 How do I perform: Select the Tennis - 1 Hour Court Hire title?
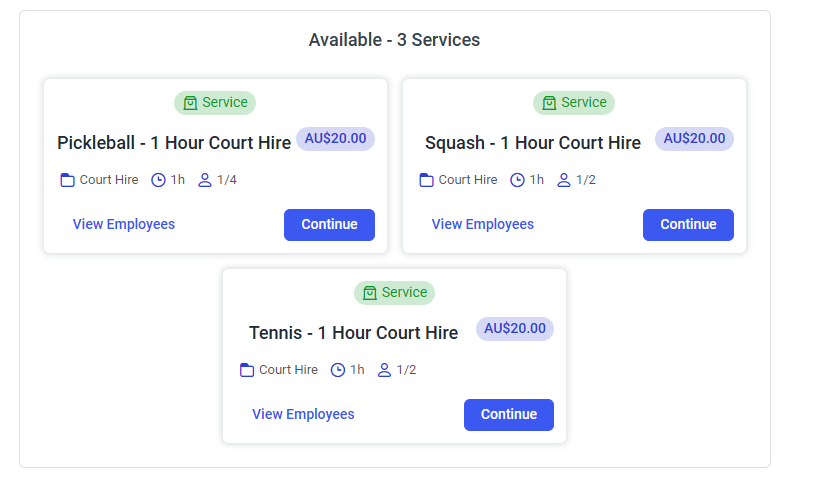point(353,333)
